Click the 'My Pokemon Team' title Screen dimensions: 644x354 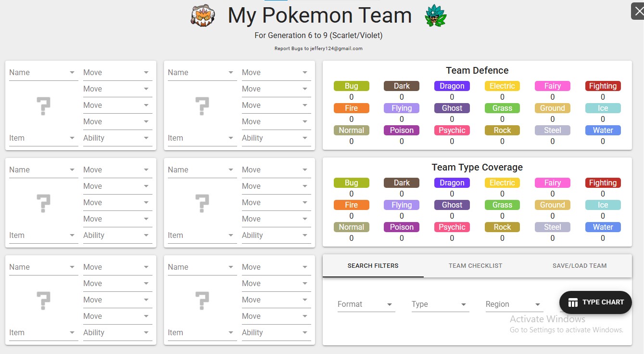(320, 15)
